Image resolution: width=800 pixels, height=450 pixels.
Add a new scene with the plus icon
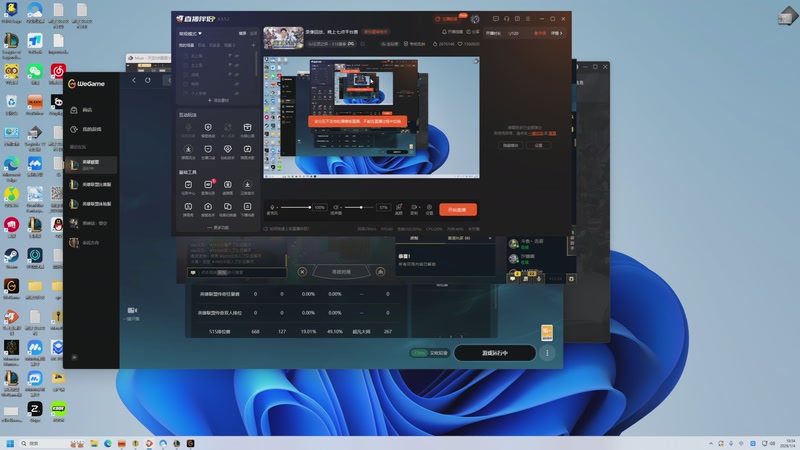(x=253, y=45)
